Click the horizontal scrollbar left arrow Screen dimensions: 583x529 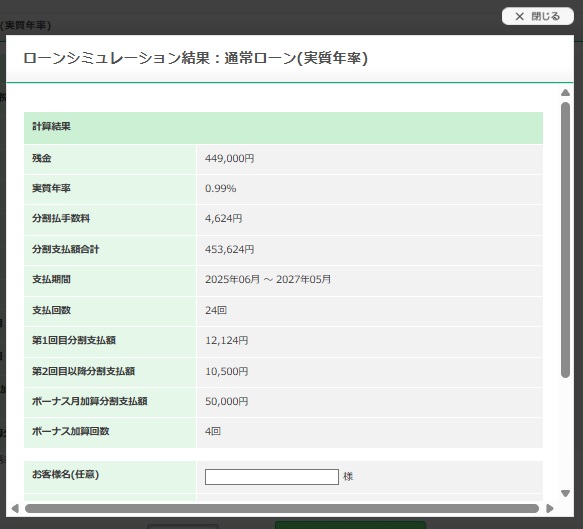pos(15,508)
